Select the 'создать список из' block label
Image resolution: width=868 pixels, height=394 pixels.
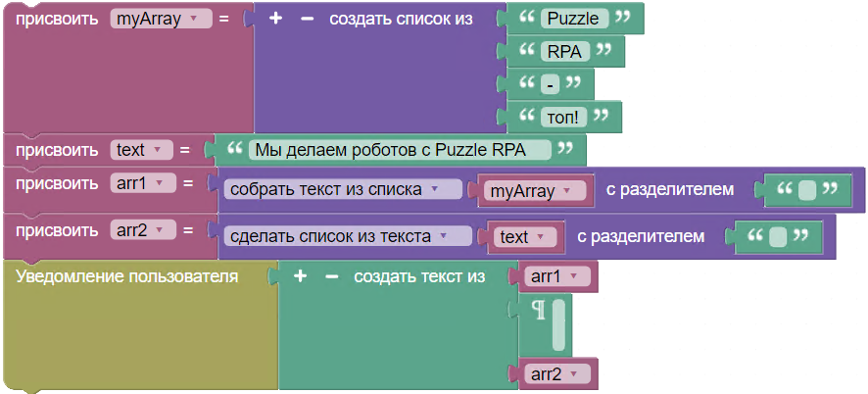402,19
